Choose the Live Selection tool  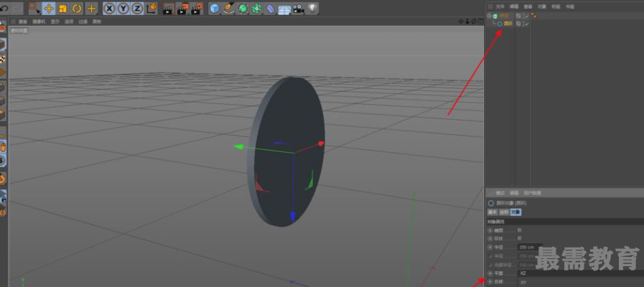(34, 8)
